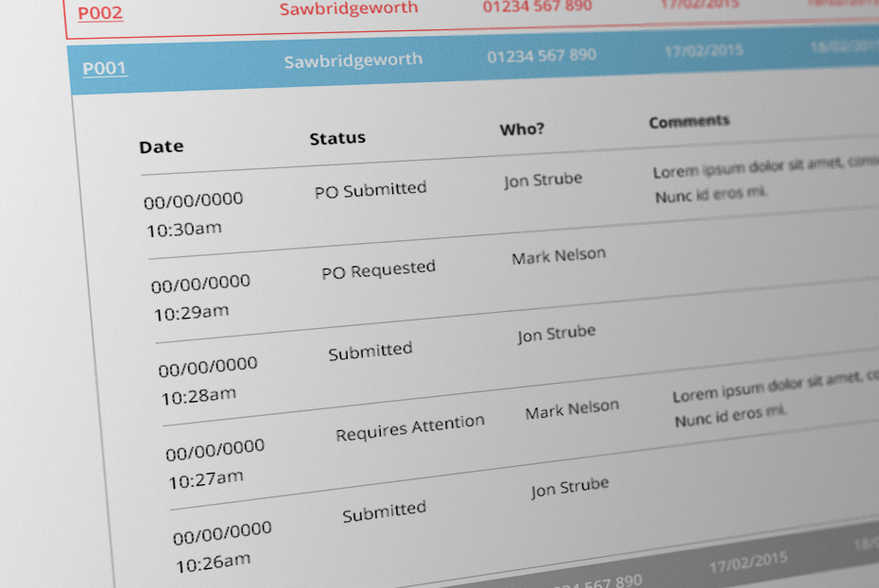
Task: Click the Status column header
Action: 337,138
